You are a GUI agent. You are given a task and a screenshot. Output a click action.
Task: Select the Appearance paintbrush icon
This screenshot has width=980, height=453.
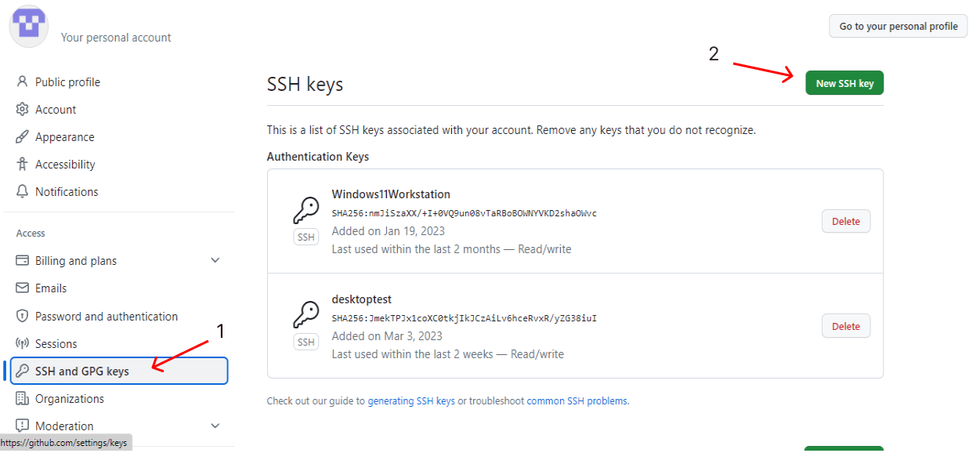pyautogui.click(x=22, y=136)
